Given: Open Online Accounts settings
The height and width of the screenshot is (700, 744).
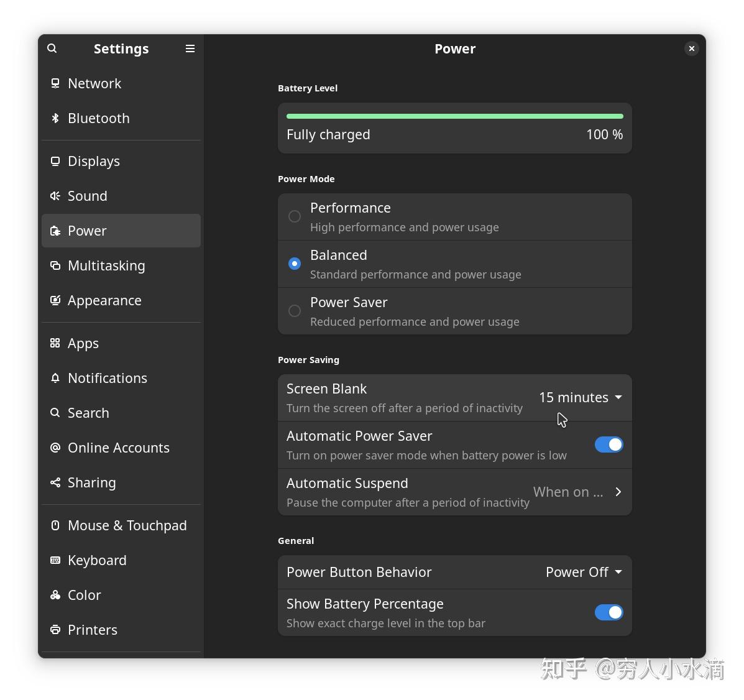Looking at the screenshot, I should click(118, 448).
